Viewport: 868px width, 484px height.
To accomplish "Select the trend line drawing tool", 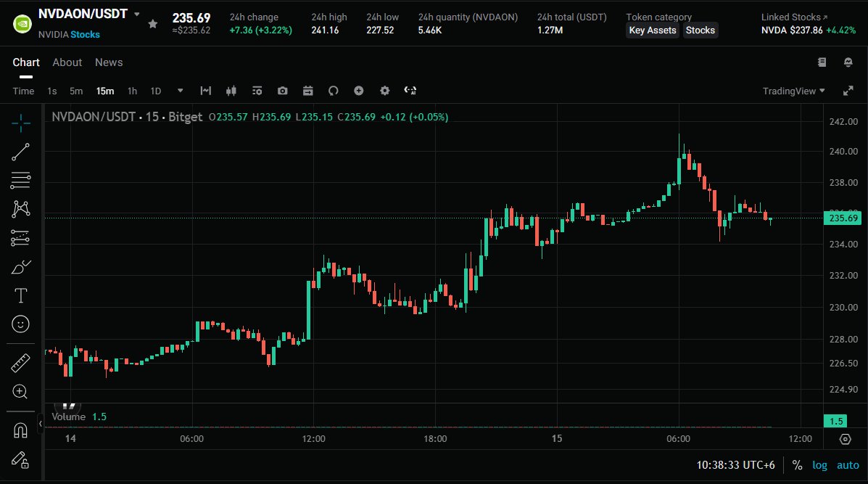I will point(20,152).
